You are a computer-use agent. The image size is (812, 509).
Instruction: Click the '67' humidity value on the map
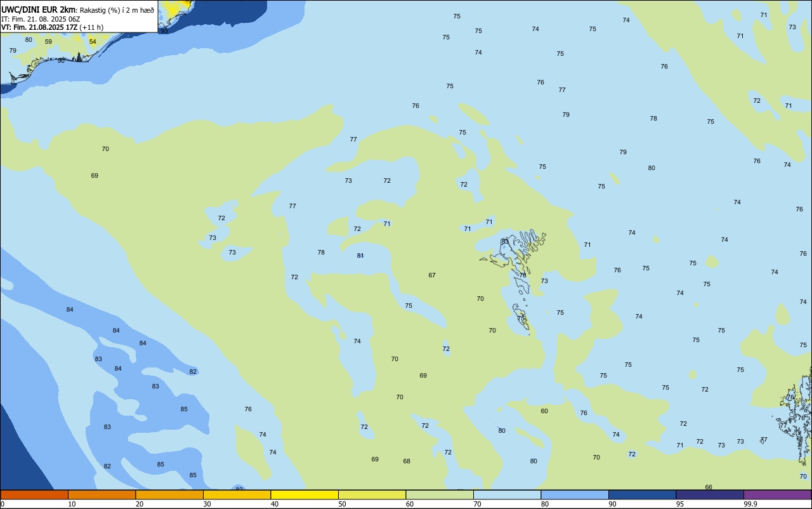432,275
